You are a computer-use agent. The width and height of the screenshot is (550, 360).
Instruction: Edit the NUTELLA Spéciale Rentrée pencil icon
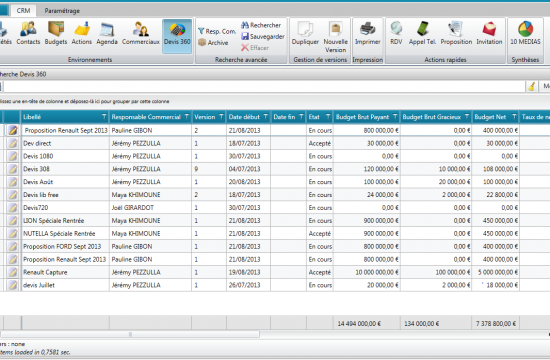13,233
